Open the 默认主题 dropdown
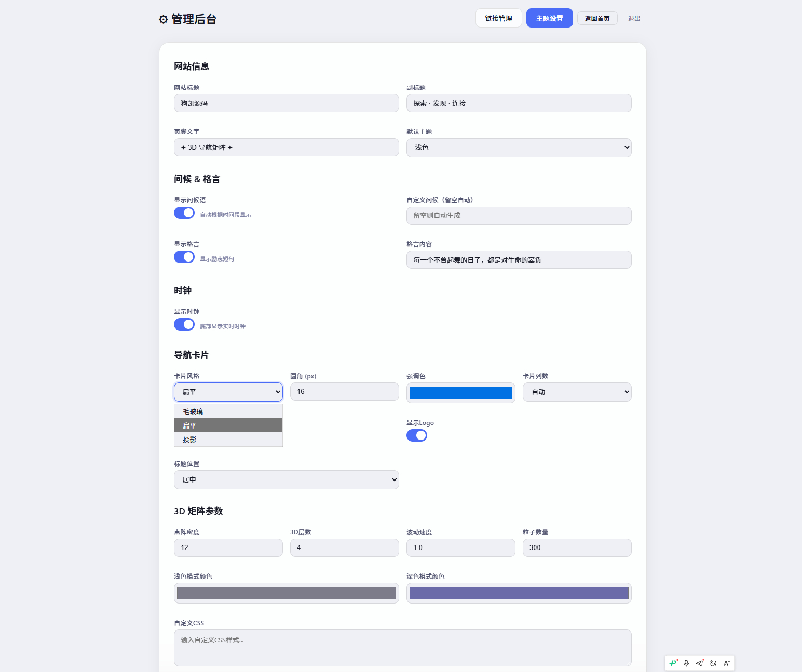The height and width of the screenshot is (672, 802). [x=519, y=147]
